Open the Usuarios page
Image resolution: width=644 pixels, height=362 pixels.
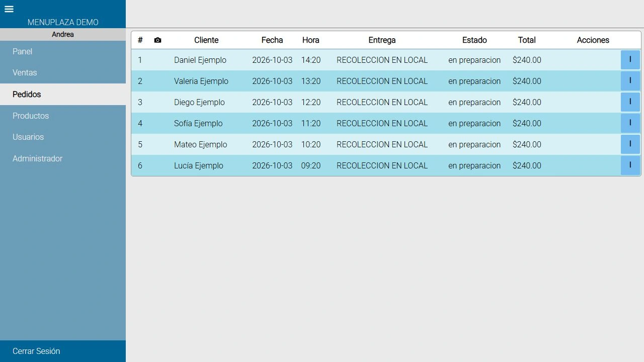pos(63,137)
